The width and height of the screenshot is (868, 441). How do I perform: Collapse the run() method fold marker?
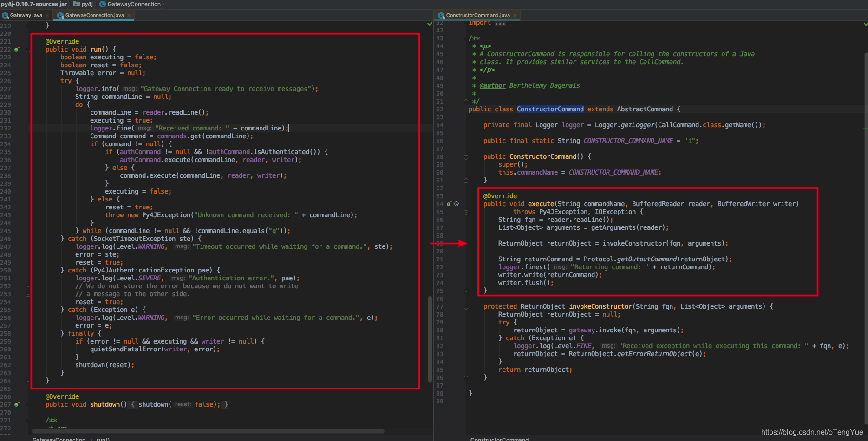pos(28,49)
